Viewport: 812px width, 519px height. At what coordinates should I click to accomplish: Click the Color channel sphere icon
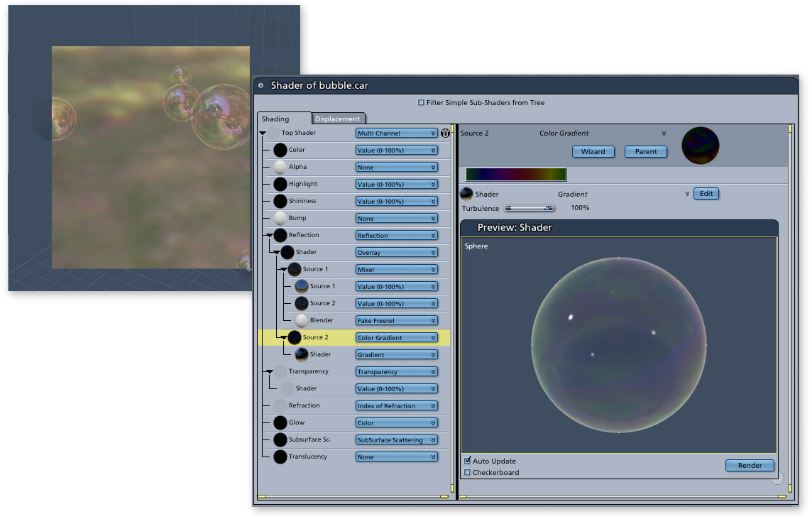coord(280,150)
